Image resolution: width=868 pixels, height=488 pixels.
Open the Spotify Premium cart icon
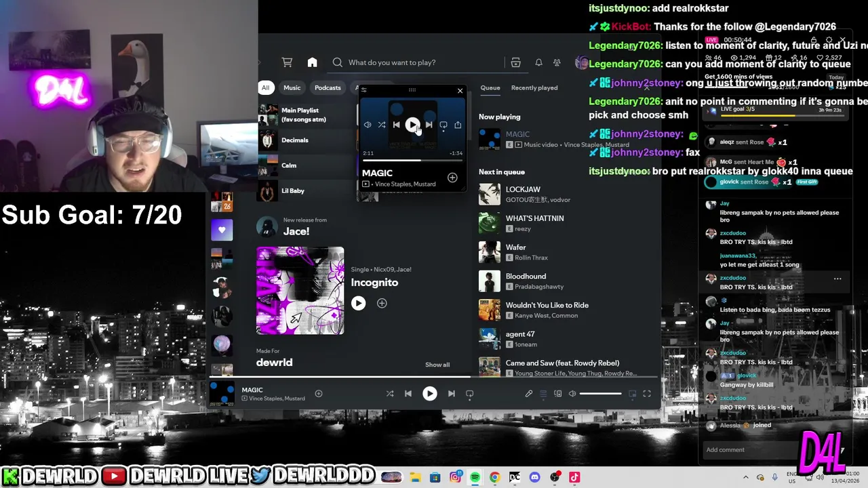pyautogui.click(x=287, y=62)
